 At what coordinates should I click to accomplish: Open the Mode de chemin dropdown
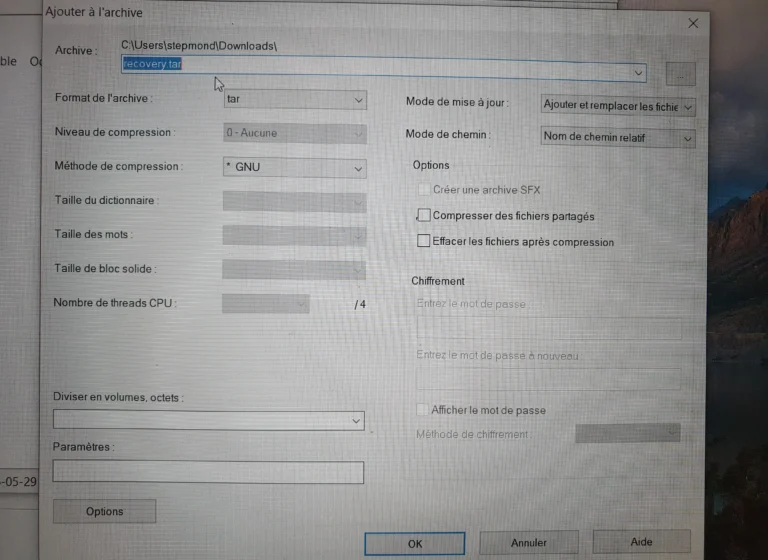[x=618, y=138]
